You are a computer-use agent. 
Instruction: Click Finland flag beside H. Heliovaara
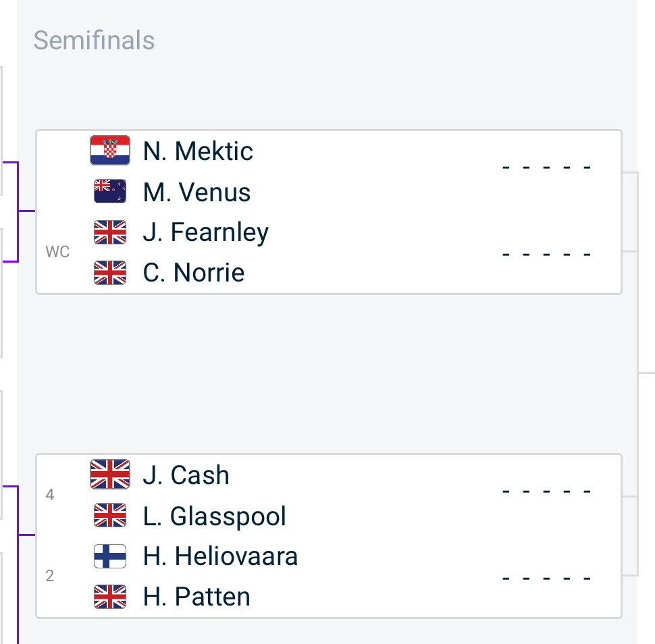[x=110, y=556]
